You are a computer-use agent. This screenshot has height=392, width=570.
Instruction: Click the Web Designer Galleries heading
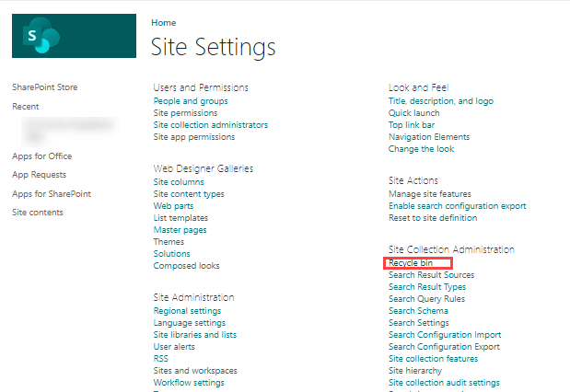click(204, 169)
